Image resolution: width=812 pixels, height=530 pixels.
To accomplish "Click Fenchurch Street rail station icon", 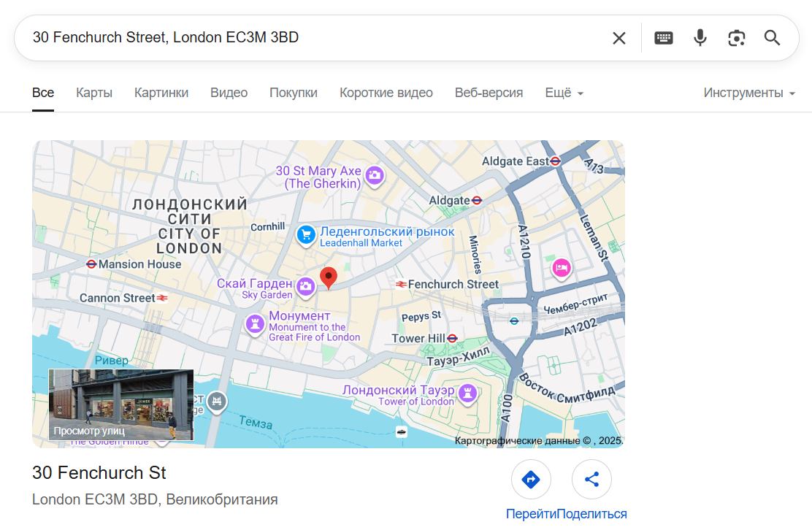I will (x=401, y=284).
